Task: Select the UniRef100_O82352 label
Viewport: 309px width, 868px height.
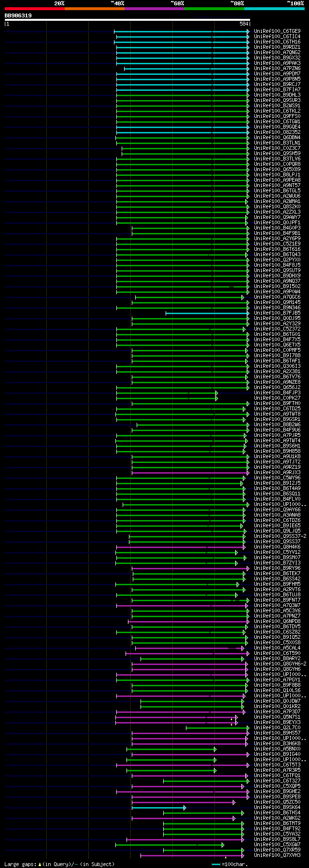Action: pos(277,132)
